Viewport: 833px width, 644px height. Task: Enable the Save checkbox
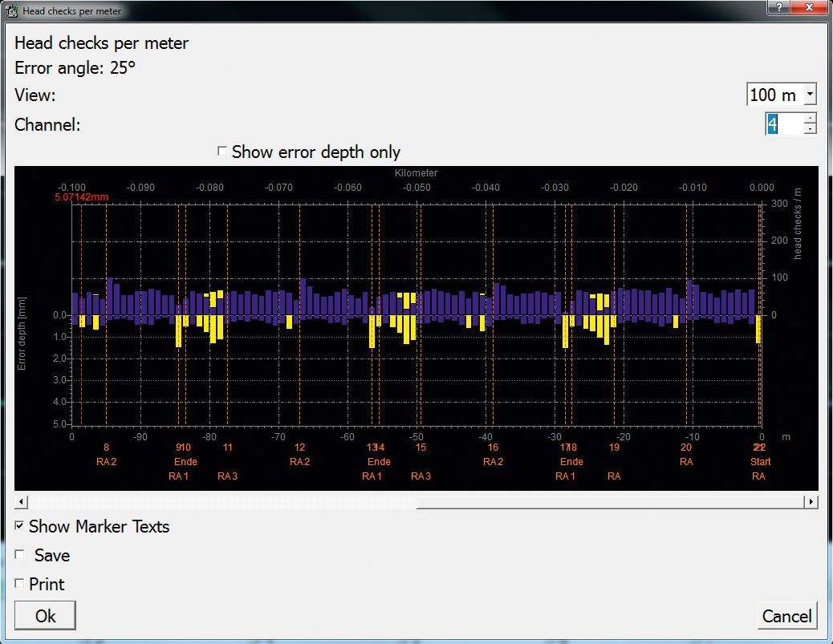point(20,555)
